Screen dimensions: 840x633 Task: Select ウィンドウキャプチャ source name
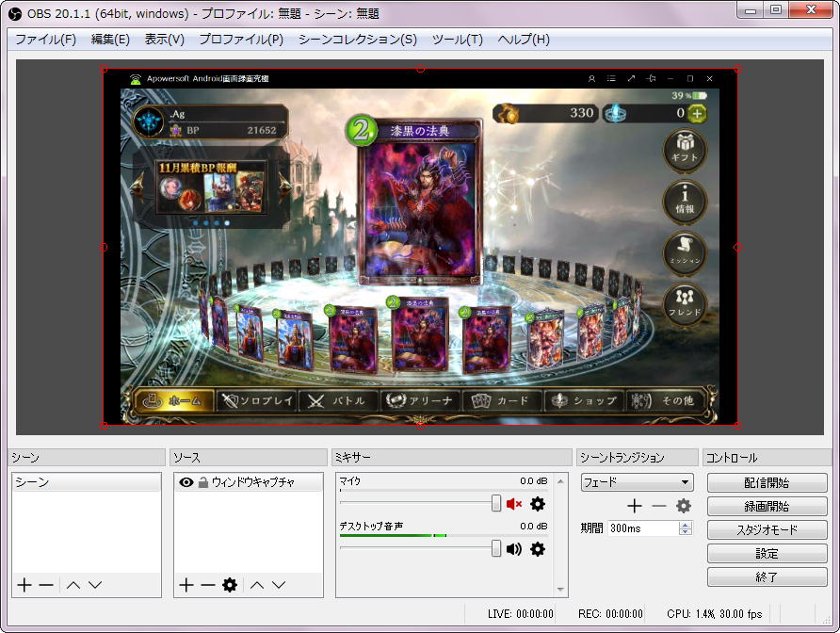pyautogui.click(x=253, y=482)
